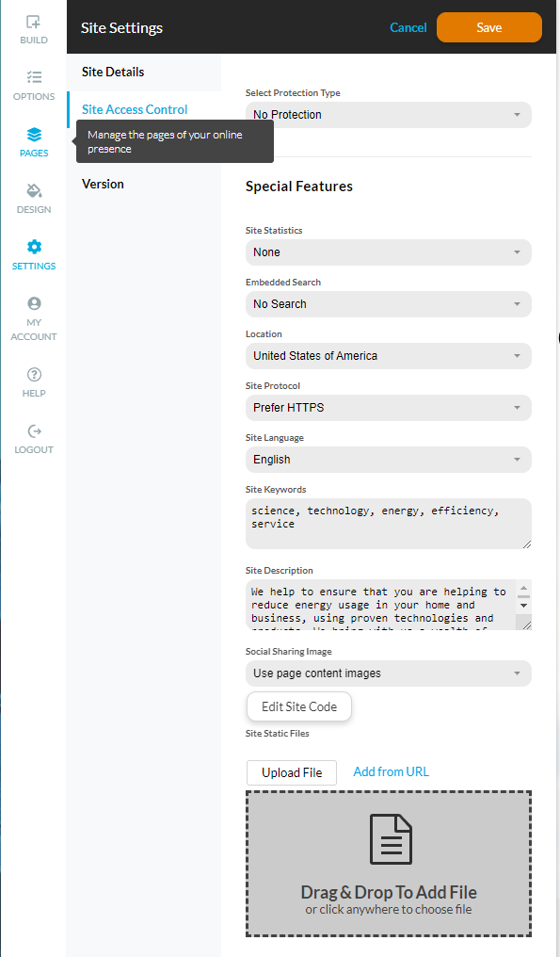Click the document icon in drop zone
Image resolution: width=560 pixels, height=957 pixels.
(391, 838)
